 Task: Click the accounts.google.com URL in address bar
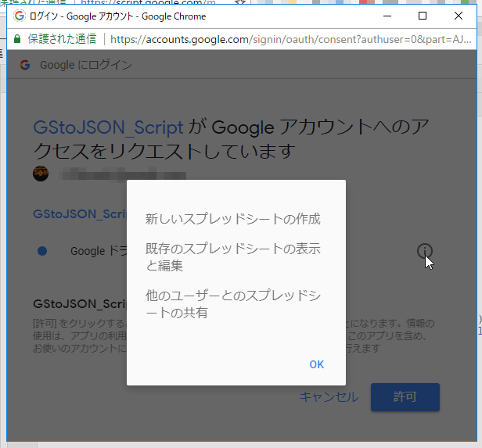pos(290,39)
